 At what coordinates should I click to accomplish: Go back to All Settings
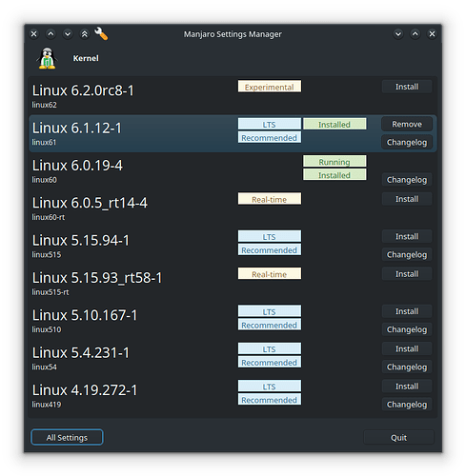[67, 437]
